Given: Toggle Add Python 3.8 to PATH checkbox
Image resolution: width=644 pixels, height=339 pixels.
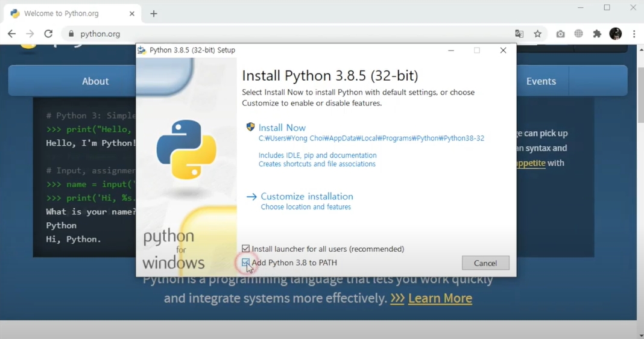Looking at the screenshot, I should (x=245, y=263).
